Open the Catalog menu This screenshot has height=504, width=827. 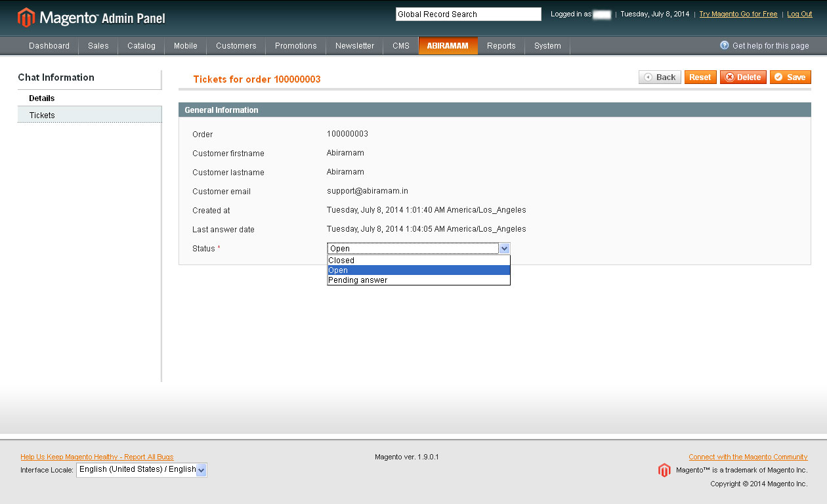point(142,46)
